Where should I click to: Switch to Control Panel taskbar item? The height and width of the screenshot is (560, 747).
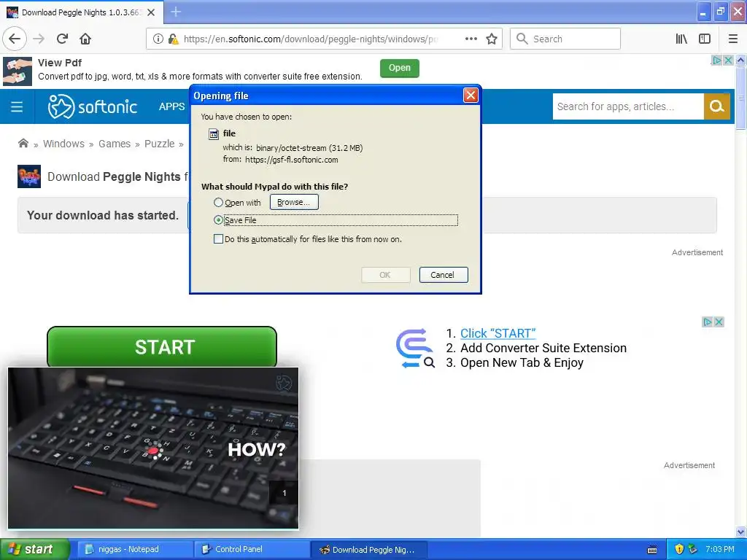tap(252, 550)
